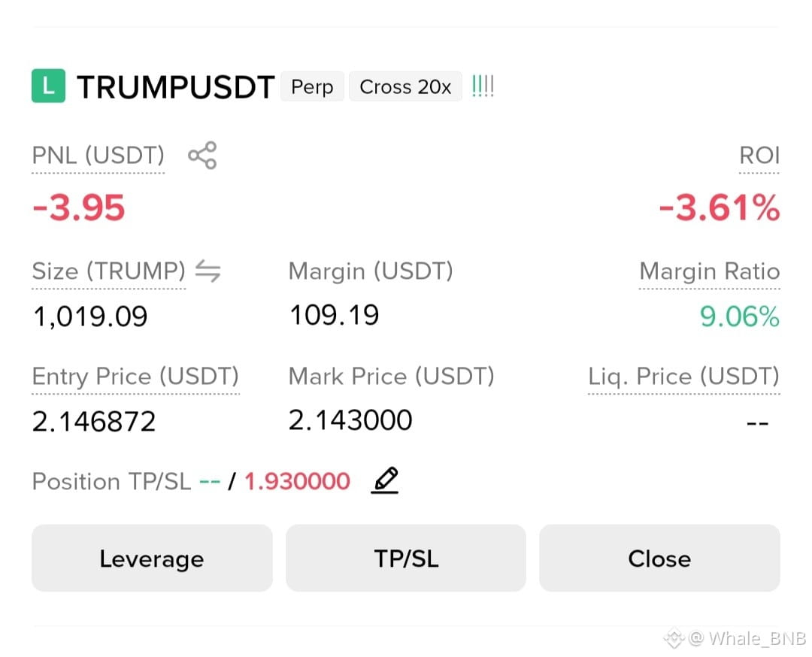The height and width of the screenshot is (657, 812).
Task: Open the Leverage button
Action: (152, 558)
